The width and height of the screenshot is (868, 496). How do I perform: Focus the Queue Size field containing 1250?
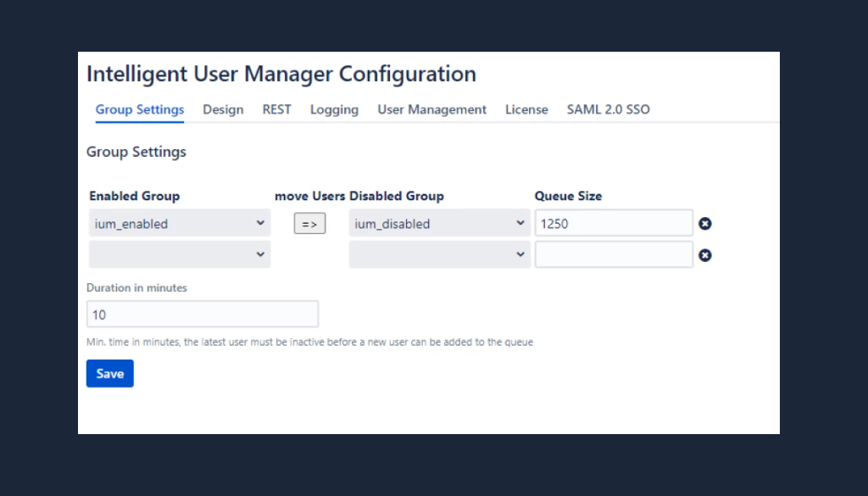614,223
